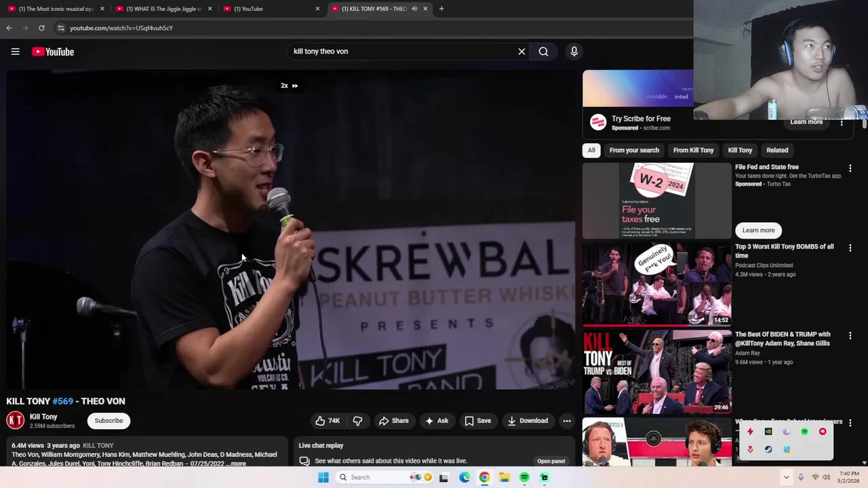Screen dimensions: 868x488
Task: Close The Most iconic musical tab
Action: 102,9
